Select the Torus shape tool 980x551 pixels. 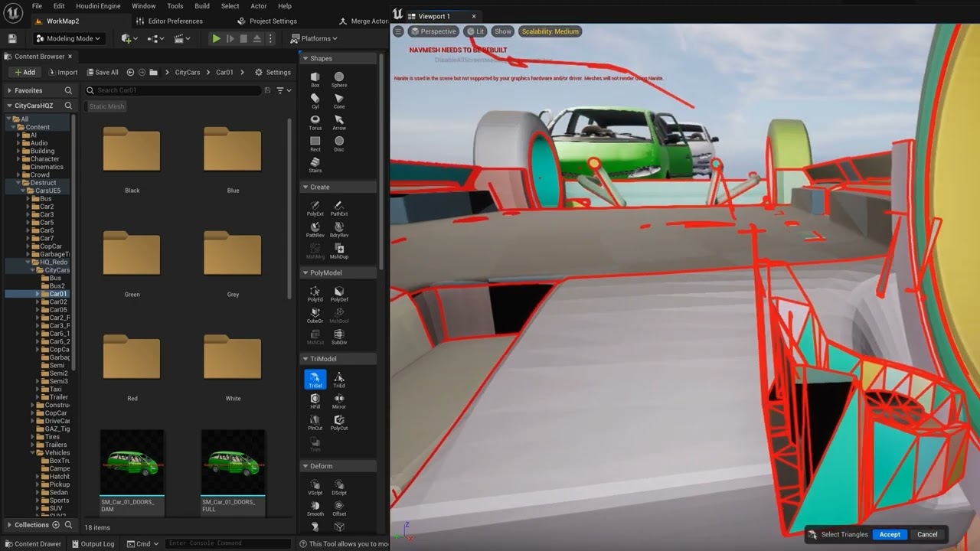pyautogui.click(x=315, y=122)
